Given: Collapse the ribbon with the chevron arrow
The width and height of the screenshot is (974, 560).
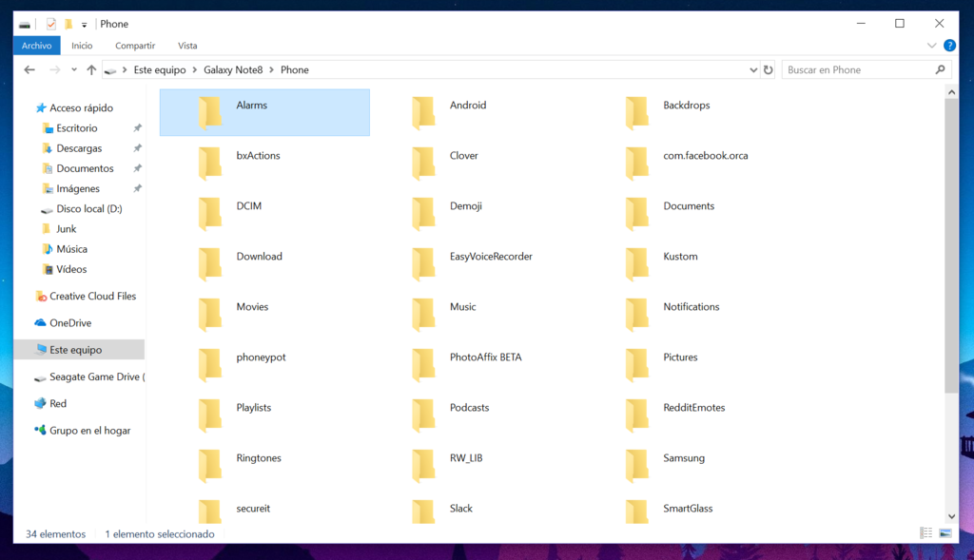Looking at the screenshot, I should [x=930, y=45].
